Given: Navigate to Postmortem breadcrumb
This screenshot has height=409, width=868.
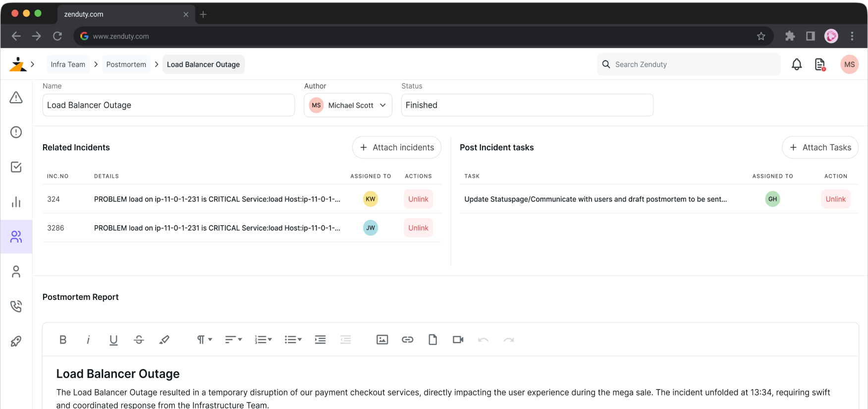Looking at the screenshot, I should [x=126, y=64].
